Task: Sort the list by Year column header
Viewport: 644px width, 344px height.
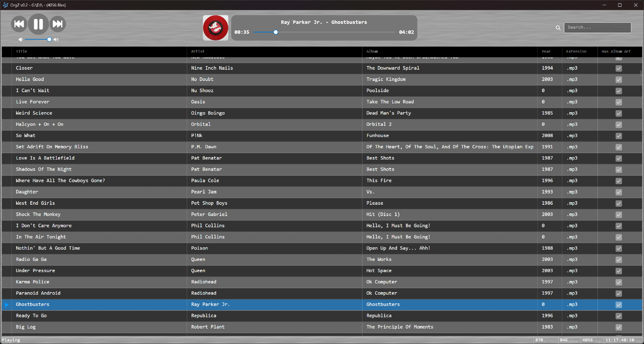Action: tap(546, 51)
